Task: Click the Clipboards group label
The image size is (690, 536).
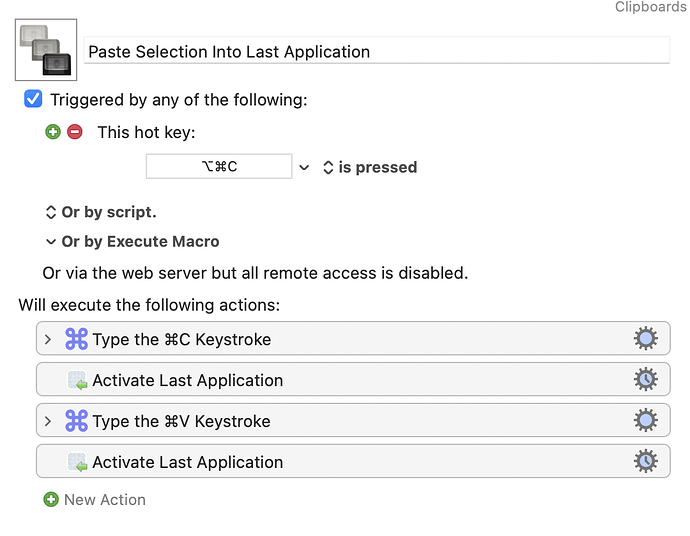Action: pyautogui.click(x=651, y=8)
